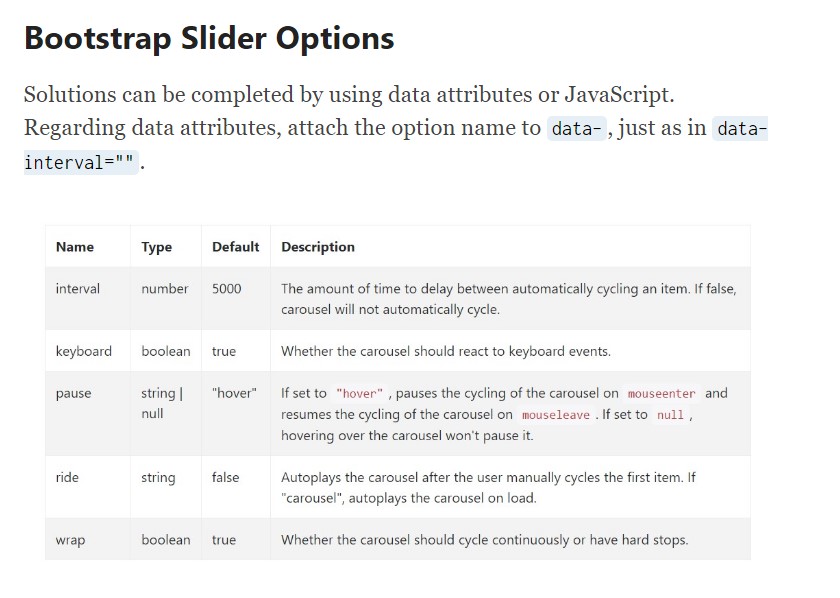Select the ride option name cell
The width and height of the screenshot is (840, 598).
point(68,478)
